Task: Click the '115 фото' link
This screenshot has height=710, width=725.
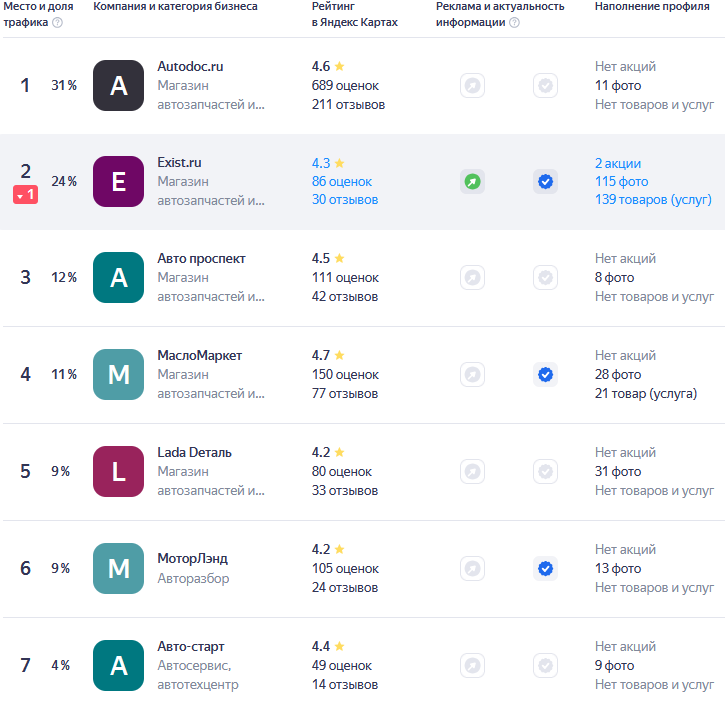Action: (621, 182)
